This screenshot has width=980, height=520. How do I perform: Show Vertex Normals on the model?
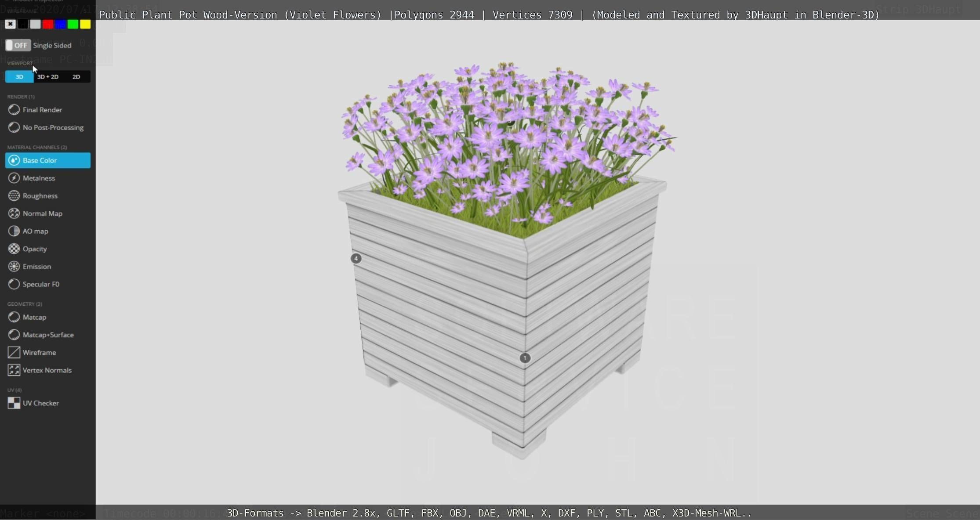pyautogui.click(x=47, y=370)
